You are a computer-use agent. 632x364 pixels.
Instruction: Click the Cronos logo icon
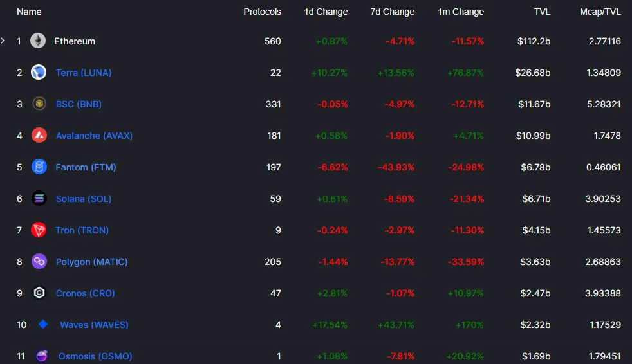39,293
